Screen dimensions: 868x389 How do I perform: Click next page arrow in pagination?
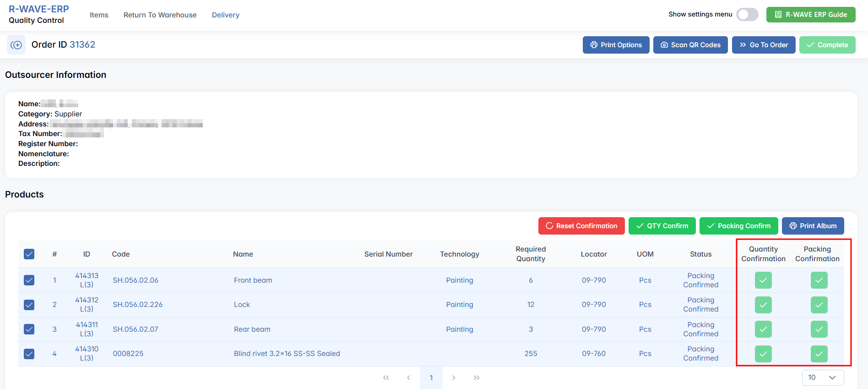(454, 378)
